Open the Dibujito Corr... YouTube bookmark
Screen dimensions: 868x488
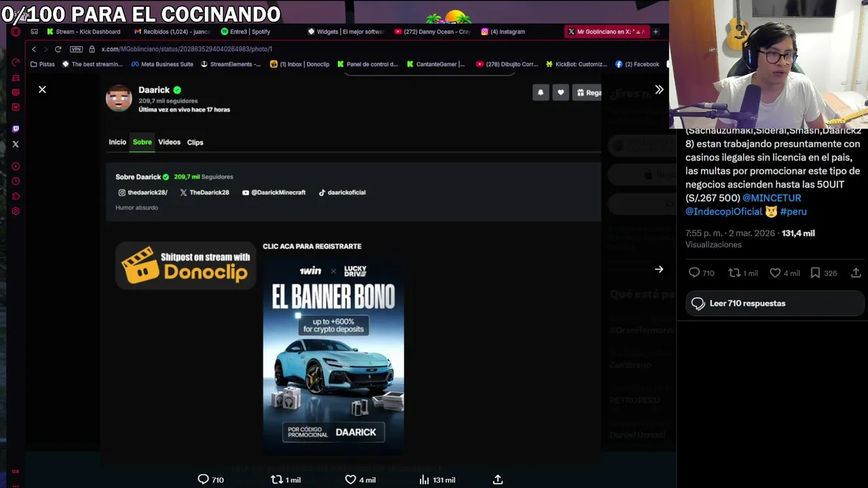[507, 64]
